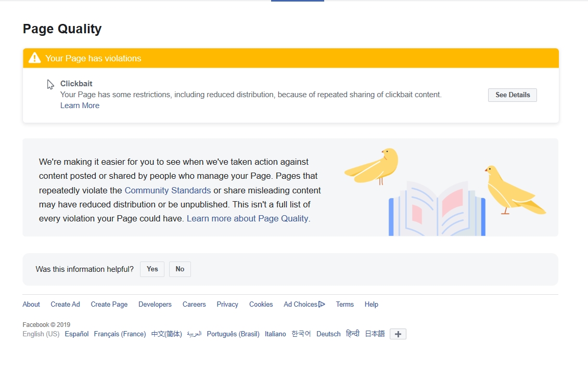Open the Community Standards link

(168, 190)
